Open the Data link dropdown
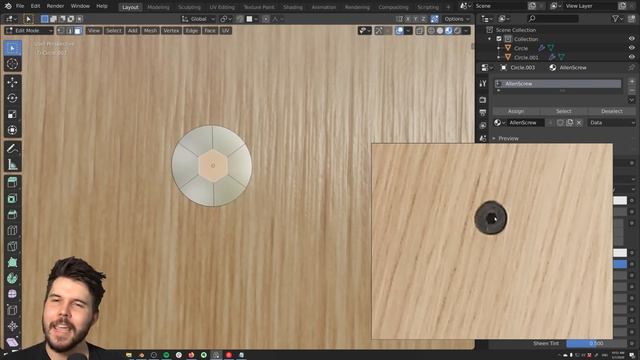640x360 pixels. 611,122
